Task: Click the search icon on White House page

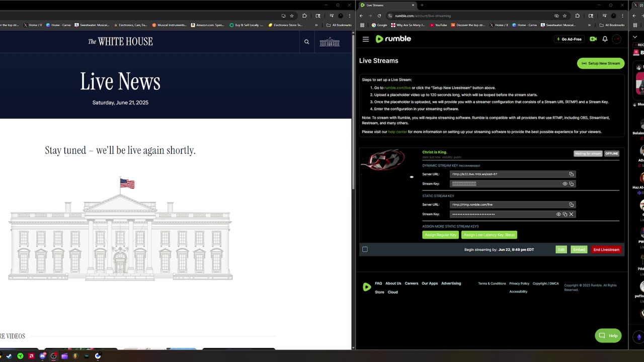Action: coord(306,42)
